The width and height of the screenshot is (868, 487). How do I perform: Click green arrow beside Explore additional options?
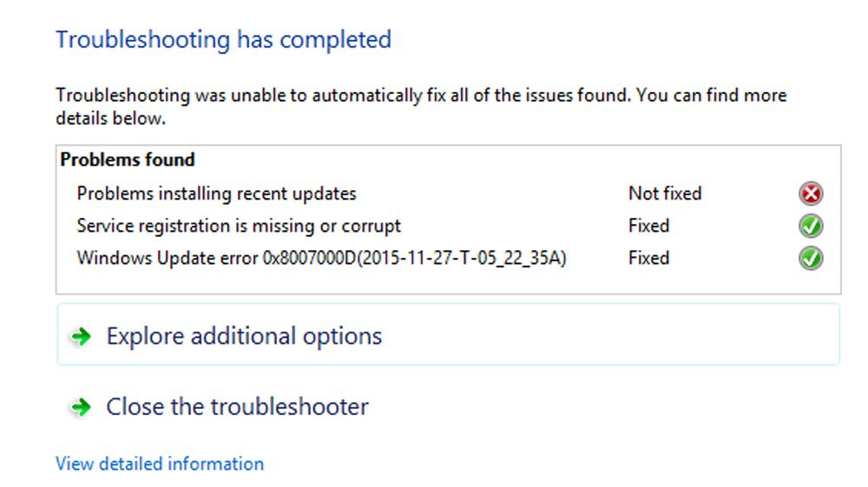[82, 336]
